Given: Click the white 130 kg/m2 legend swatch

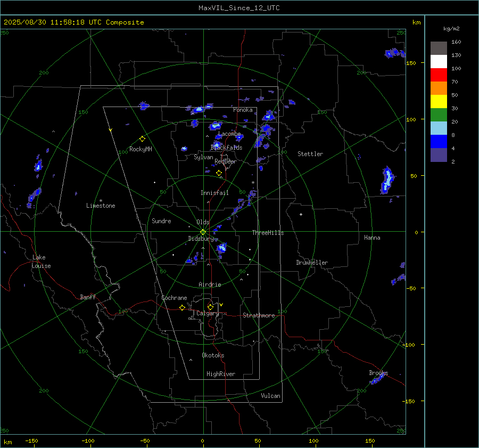Looking at the screenshot, I should pyautogui.click(x=439, y=62).
